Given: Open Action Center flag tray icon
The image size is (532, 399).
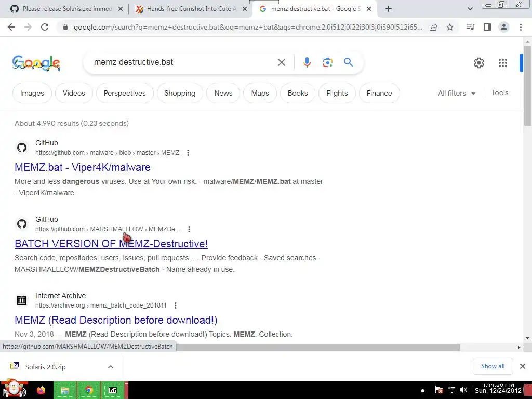Looking at the screenshot, I should 438,390.
